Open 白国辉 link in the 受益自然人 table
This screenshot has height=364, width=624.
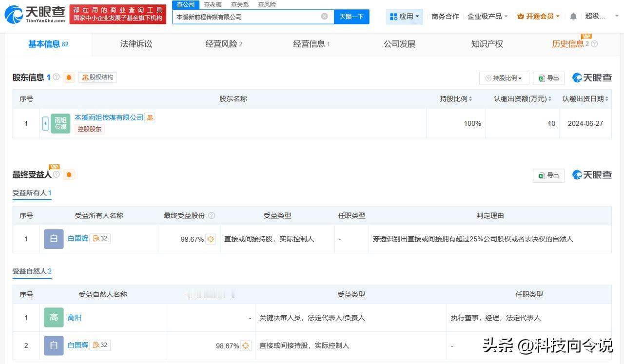(x=78, y=345)
